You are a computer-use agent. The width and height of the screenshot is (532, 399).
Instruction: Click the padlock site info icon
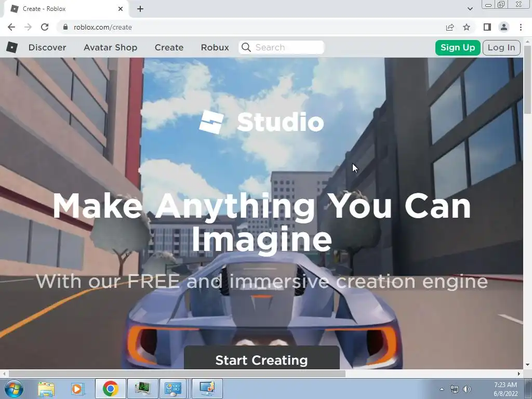tap(65, 27)
